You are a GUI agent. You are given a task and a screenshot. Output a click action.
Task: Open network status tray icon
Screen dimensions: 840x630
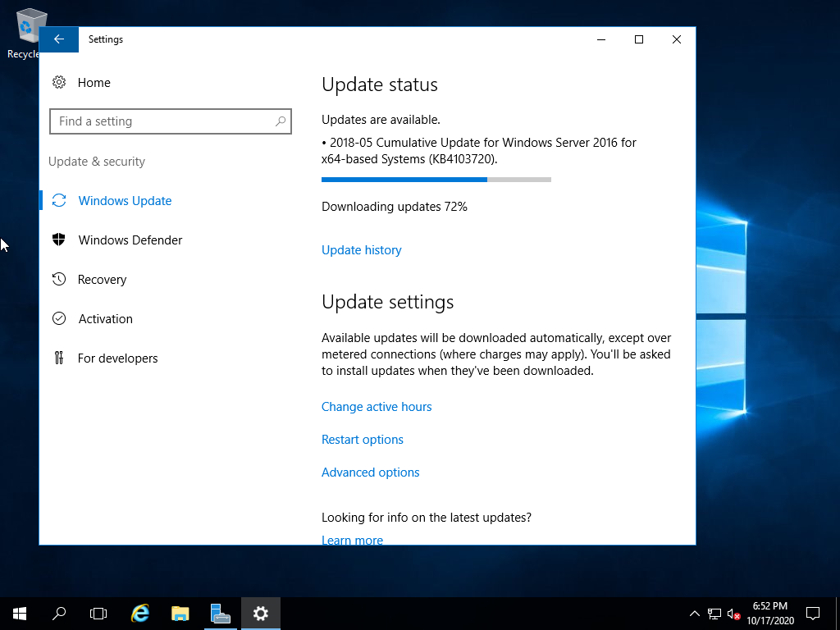point(714,614)
